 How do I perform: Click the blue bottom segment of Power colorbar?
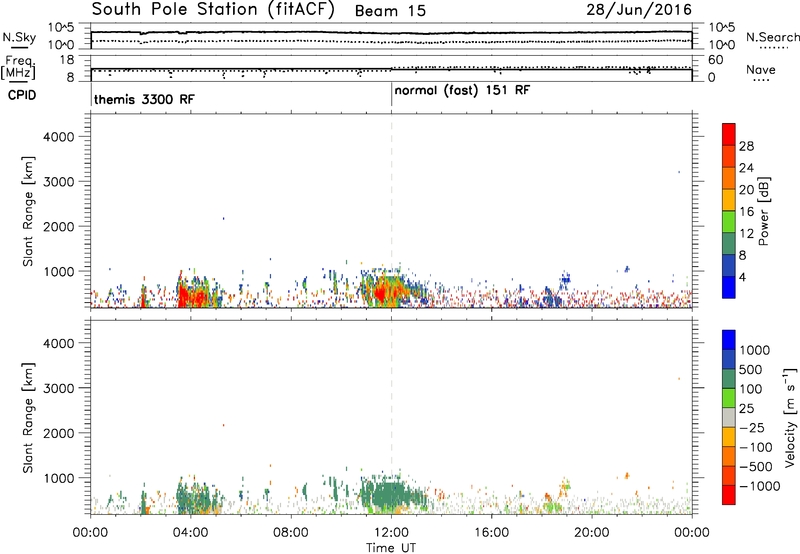(x=729, y=287)
